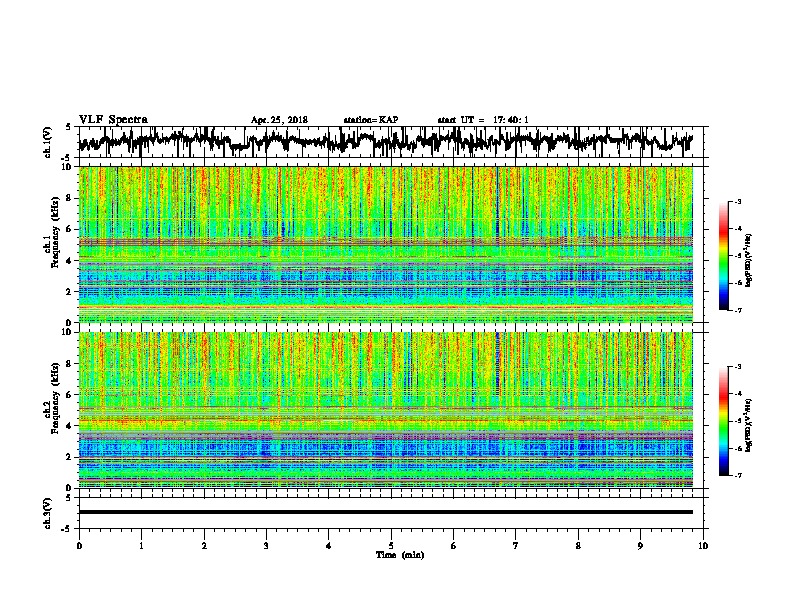Click the time-axis tick label "7"
Screen dimensions: 792x612
click(516, 546)
